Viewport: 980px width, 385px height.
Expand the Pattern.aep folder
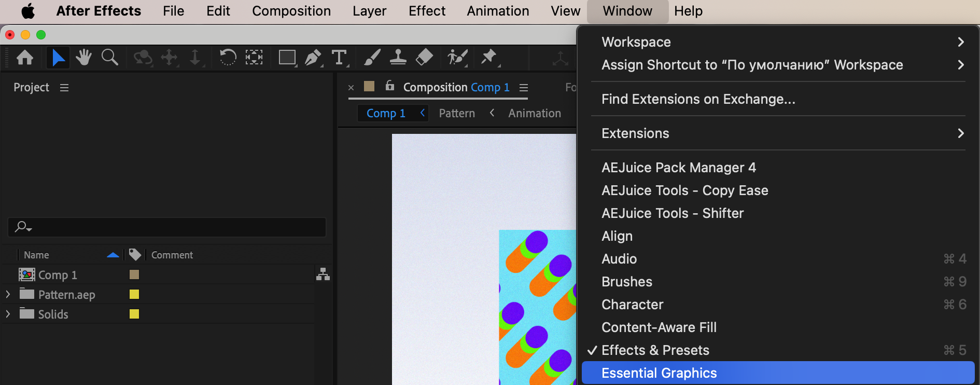click(x=8, y=295)
